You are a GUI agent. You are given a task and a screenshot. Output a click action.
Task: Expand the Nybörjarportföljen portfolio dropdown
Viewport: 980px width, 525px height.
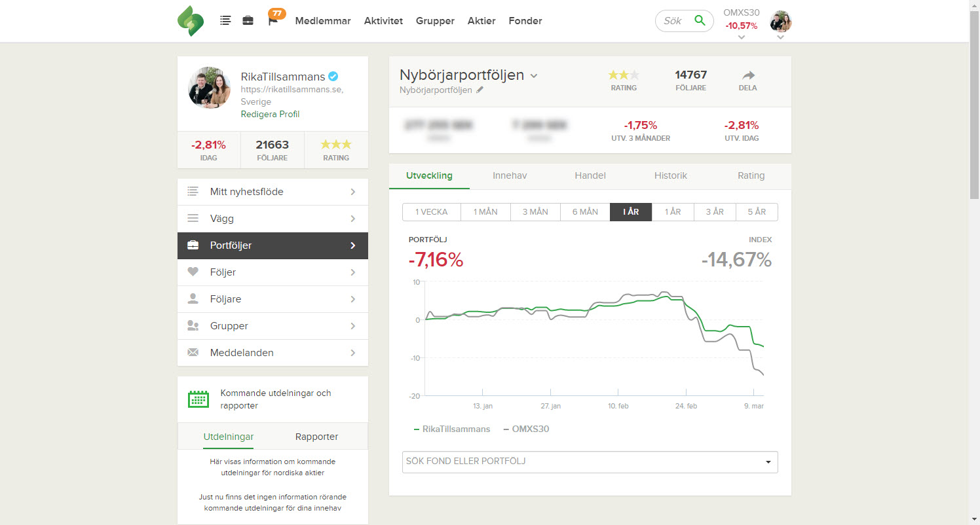point(534,76)
